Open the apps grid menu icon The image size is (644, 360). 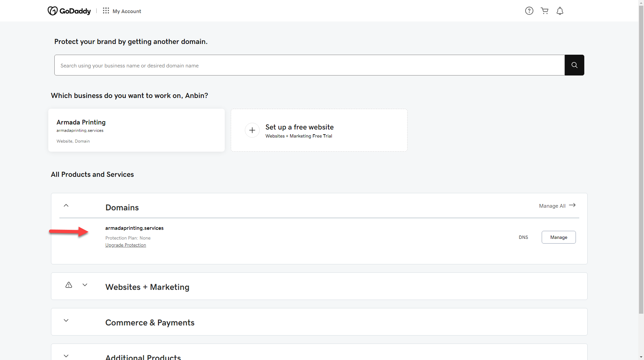pos(106,11)
